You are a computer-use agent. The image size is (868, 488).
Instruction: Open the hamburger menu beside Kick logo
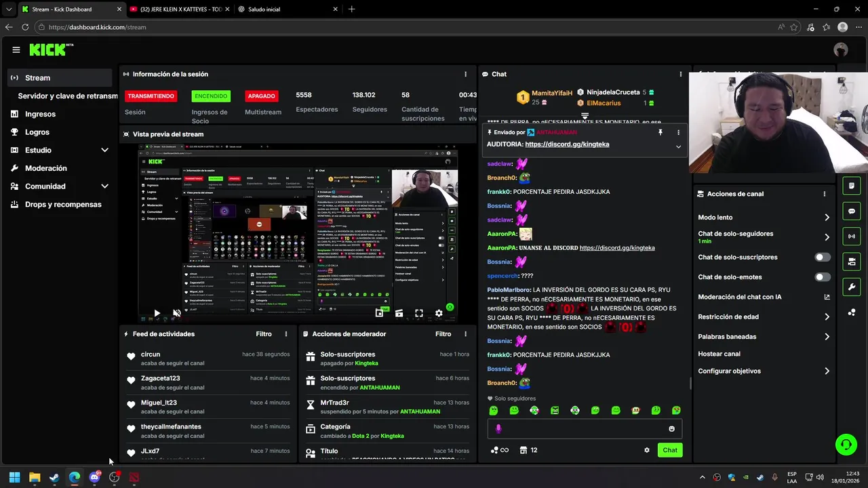tap(16, 49)
